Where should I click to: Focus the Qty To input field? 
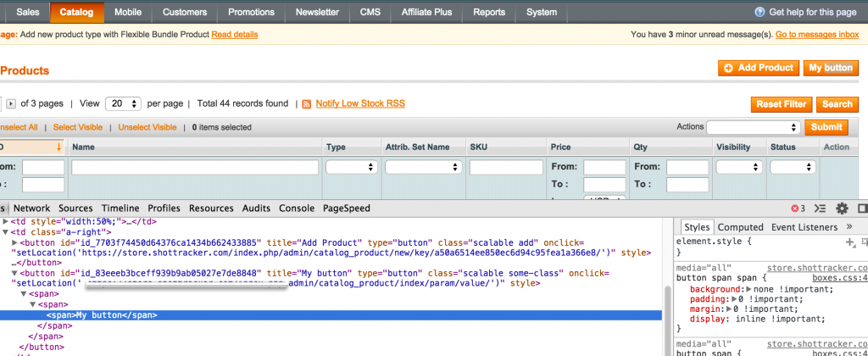[687, 185]
